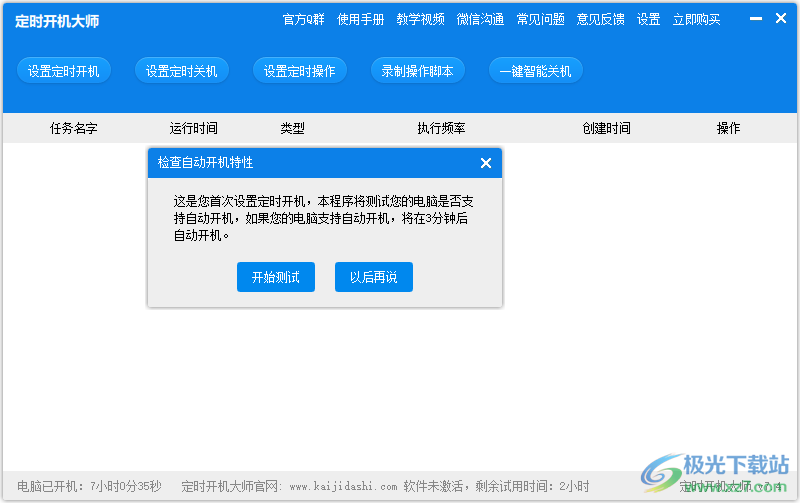Click the 操作 column header
The image size is (800, 503).
click(728, 128)
